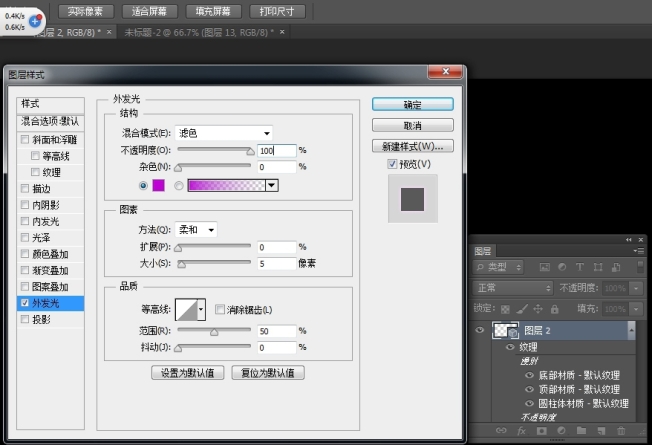Open the 方法 technique dropdown
652x445 pixels.
[x=197, y=230]
